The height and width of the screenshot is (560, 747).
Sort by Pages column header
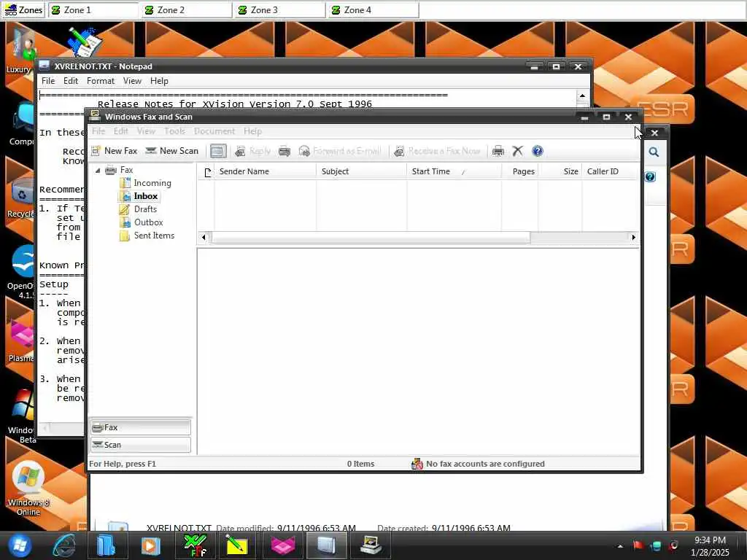click(519, 171)
